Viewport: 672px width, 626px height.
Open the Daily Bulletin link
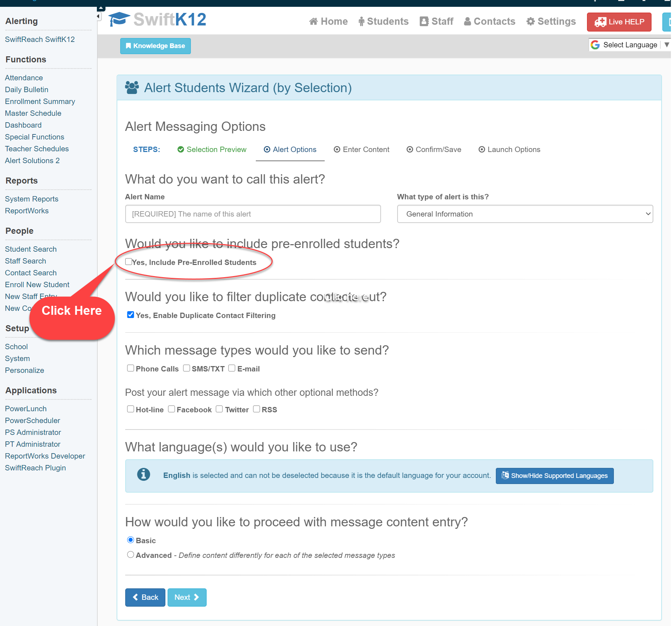coord(27,90)
